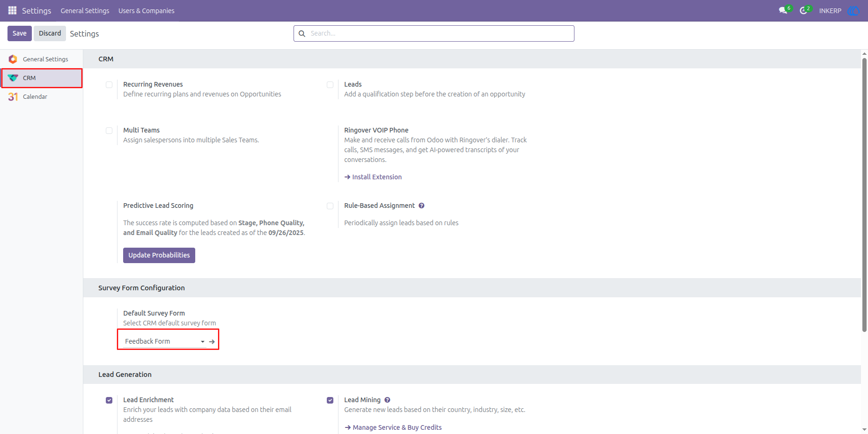Click the INKERP company name
The width and height of the screenshot is (868, 434).
(830, 10)
